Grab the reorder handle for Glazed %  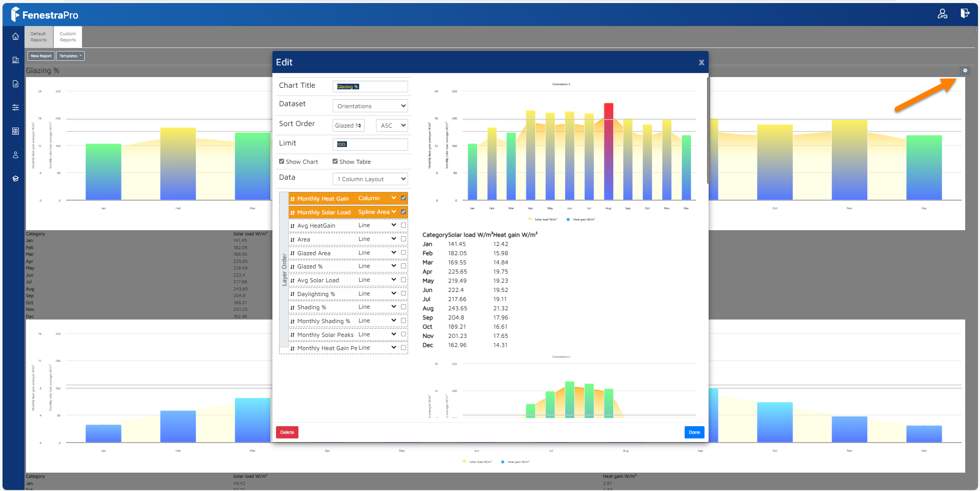(292, 266)
